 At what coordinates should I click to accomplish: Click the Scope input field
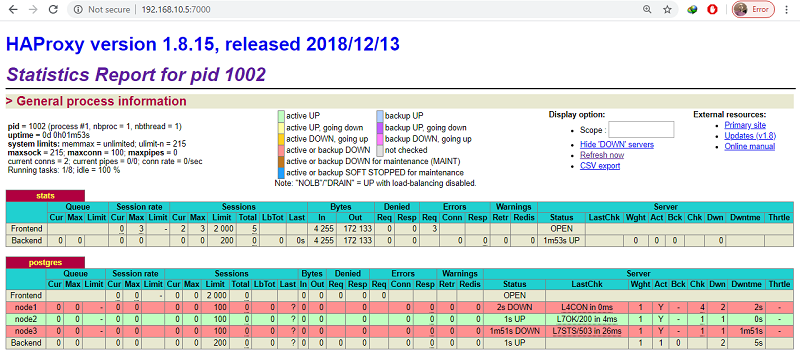(x=641, y=130)
